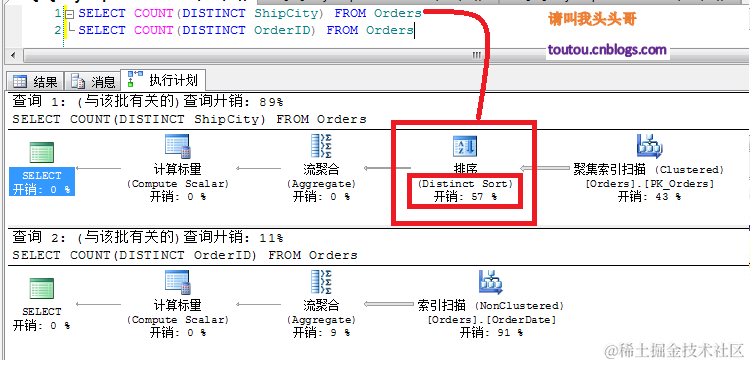Screen dimensions: 750x365
Task: Click Clustered Index Scan icon for PK_Orders
Action: point(649,146)
